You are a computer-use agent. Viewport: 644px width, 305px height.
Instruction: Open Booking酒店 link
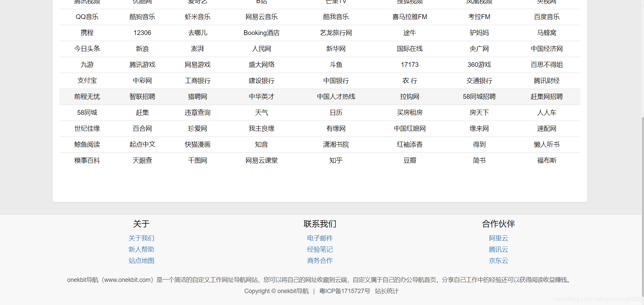tap(261, 33)
